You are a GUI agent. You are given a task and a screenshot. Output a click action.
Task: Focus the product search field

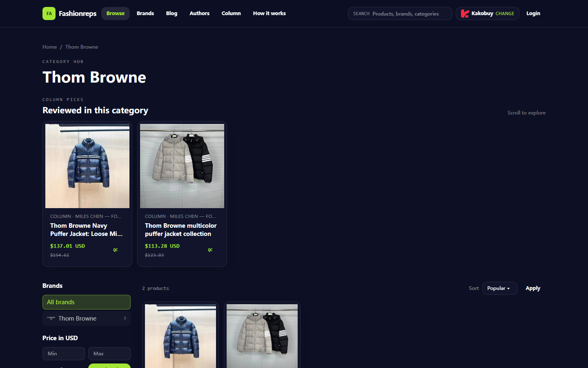[400, 13]
